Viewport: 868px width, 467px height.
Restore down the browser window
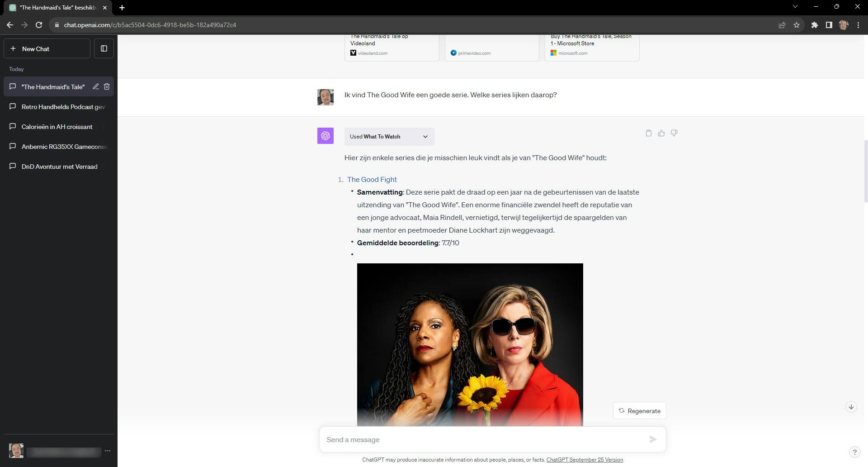[x=837, y=7]
